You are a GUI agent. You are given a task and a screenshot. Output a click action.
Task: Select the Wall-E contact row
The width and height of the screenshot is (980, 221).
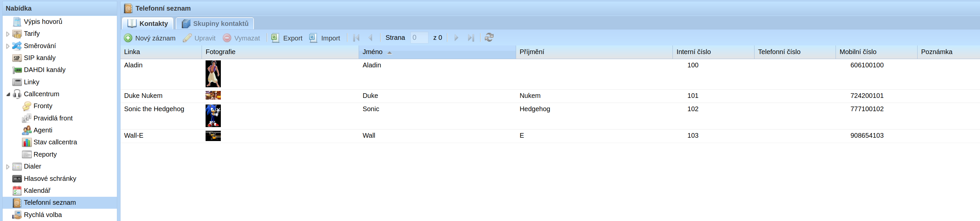coord(550,136)
